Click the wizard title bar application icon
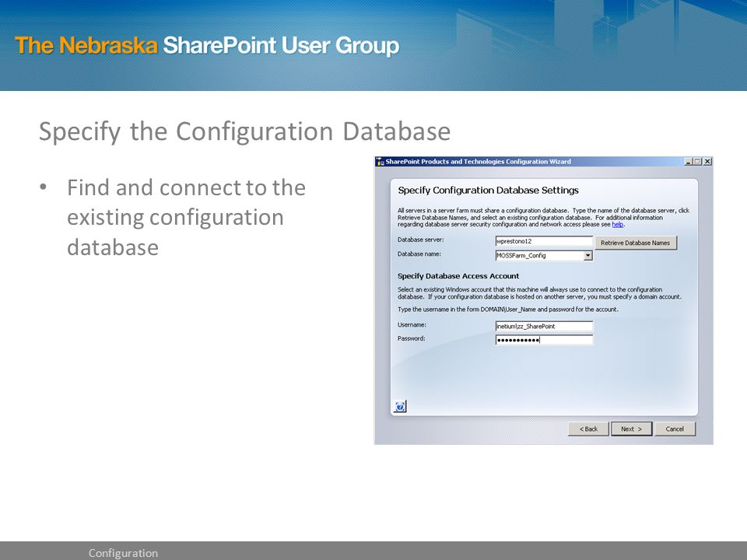Screen dimensions: 747x560 coord(381,162)
